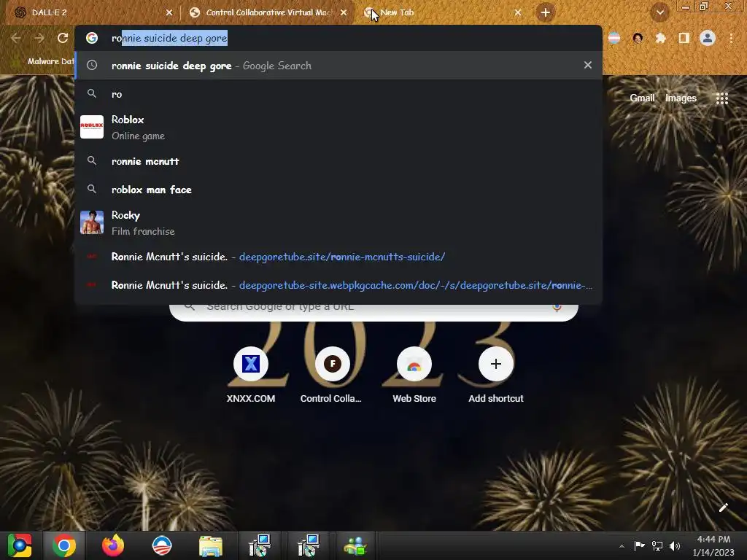Open the volume speaker tray icon
The width and height of the screenshot is (747, 560).
tap(675, 545)
